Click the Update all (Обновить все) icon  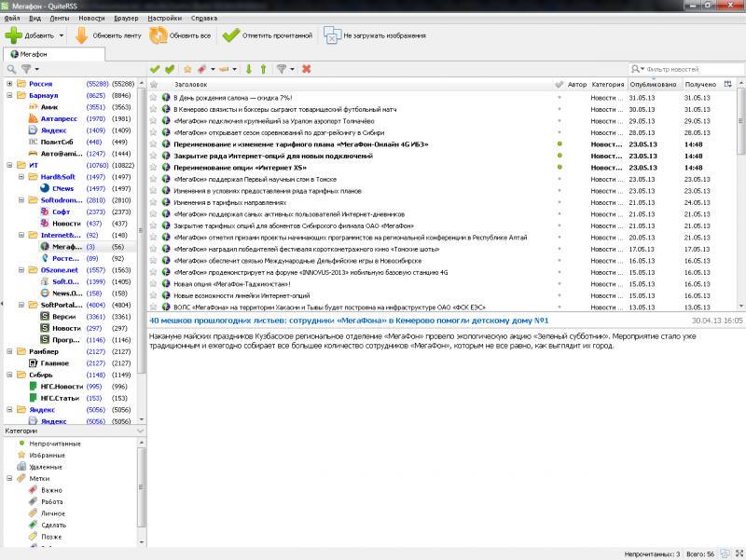point(159,35)
